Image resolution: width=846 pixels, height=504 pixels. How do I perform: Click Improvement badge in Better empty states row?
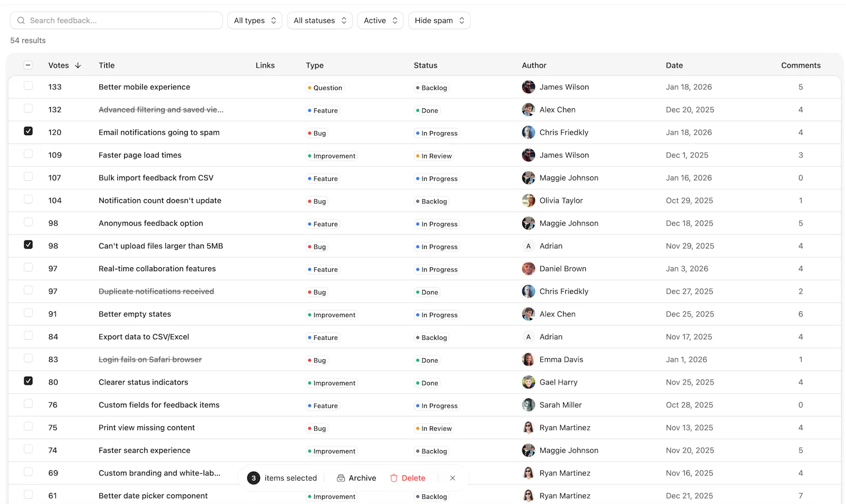[x=332, y=315]
